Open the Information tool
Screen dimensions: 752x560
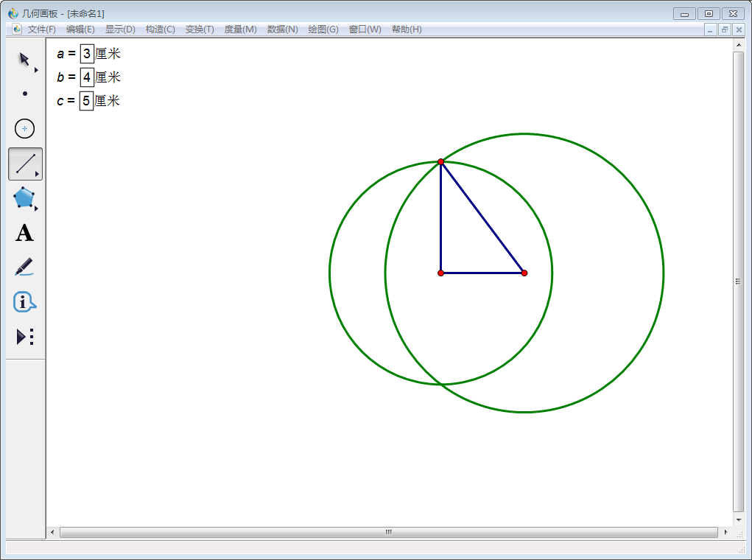pyautogui.click(x=24, y=302)
